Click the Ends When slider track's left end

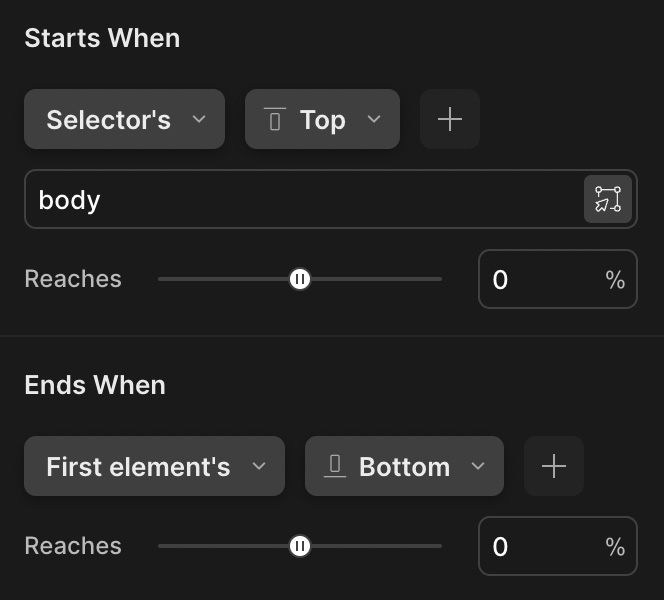(x=162, y=546)
